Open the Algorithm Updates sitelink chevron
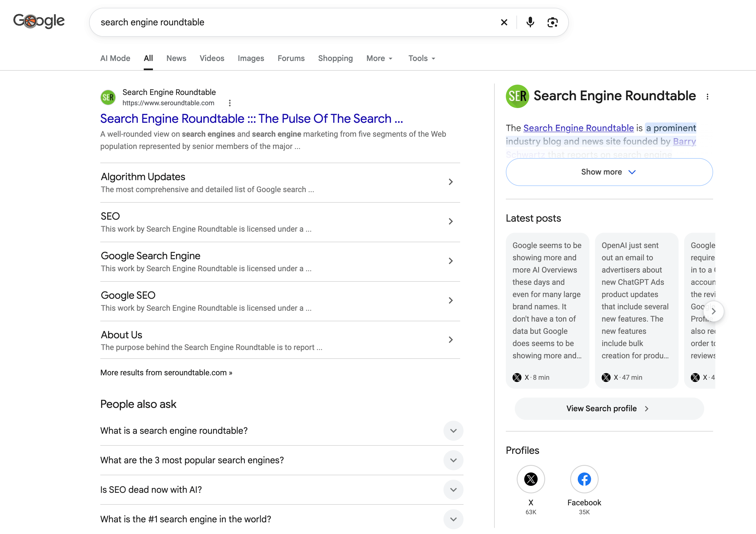The height and width of the screenshot is (534, 756). pyautogui.click(x=451, y=182)
